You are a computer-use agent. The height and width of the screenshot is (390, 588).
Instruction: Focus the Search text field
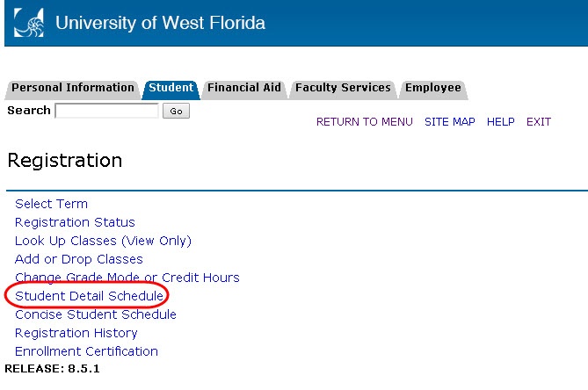point(107,111)
